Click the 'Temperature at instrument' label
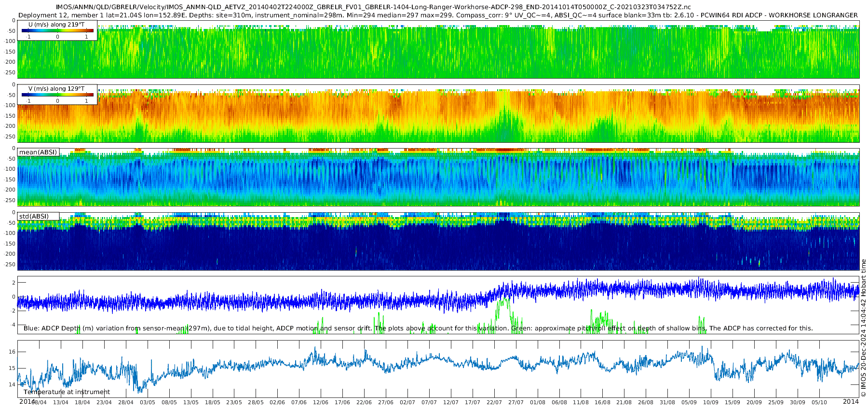 [67, 392]
